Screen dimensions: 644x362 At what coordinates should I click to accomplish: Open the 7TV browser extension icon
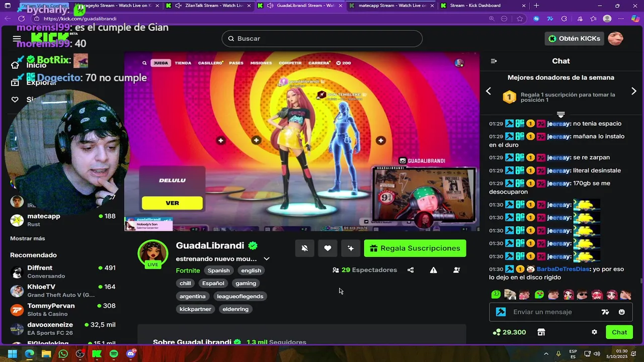coord(550,19)
